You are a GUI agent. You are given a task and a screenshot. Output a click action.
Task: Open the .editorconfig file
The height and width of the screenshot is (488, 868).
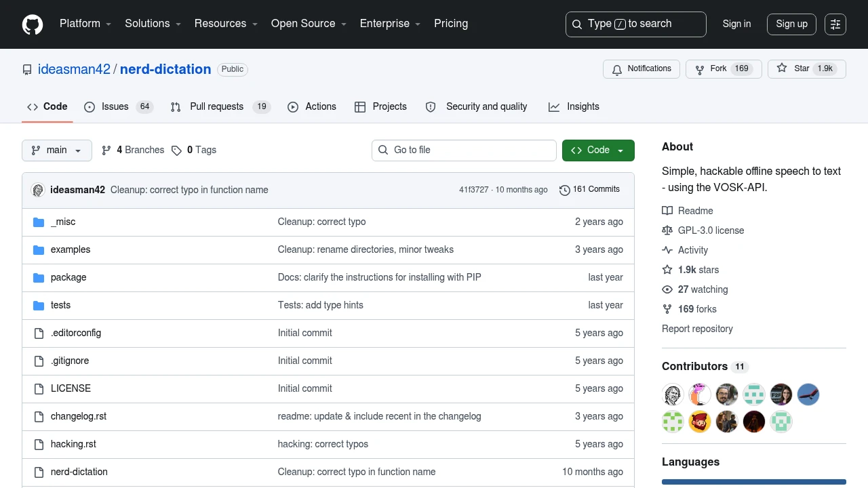click(x=76, y=333)
